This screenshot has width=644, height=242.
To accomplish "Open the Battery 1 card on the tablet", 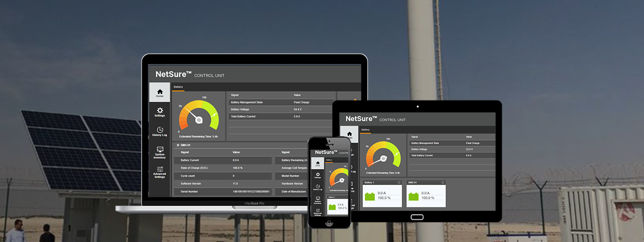I will pos(382,194).
